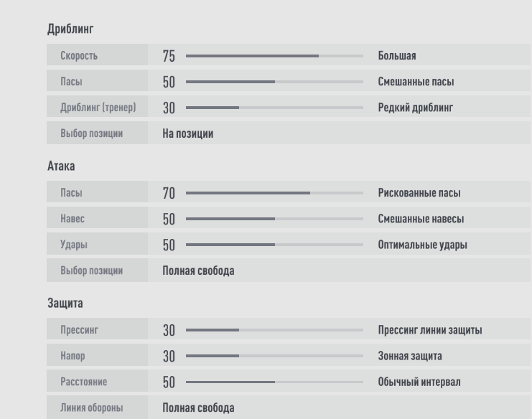
Task: Open the 'На позиции' option selector
Action: [188, 134]
